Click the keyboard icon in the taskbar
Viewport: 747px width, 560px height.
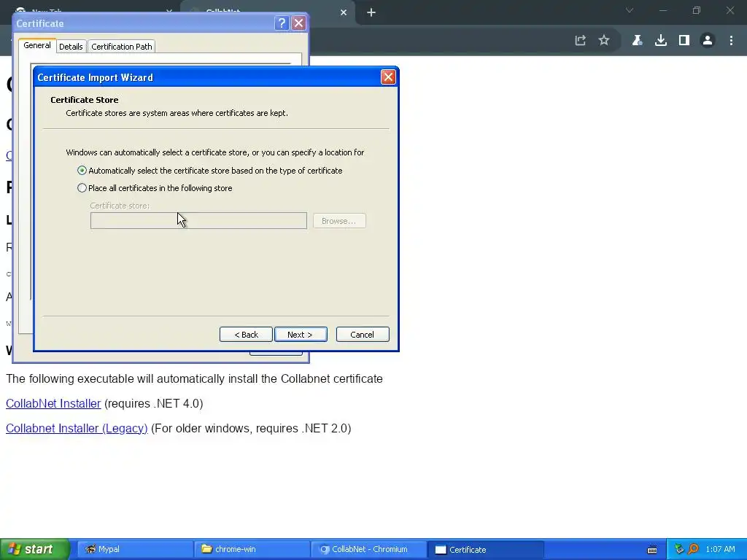coord(652,550)
